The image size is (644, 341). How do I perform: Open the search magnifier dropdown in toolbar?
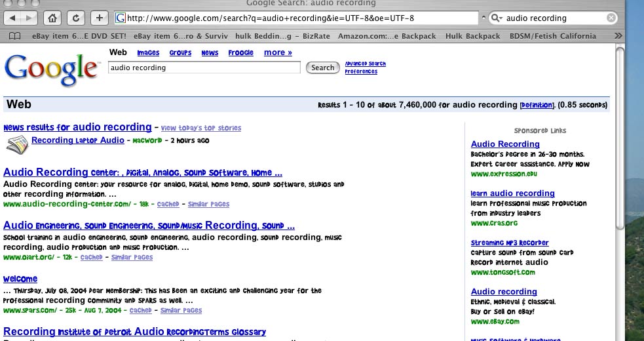point(497,18)
